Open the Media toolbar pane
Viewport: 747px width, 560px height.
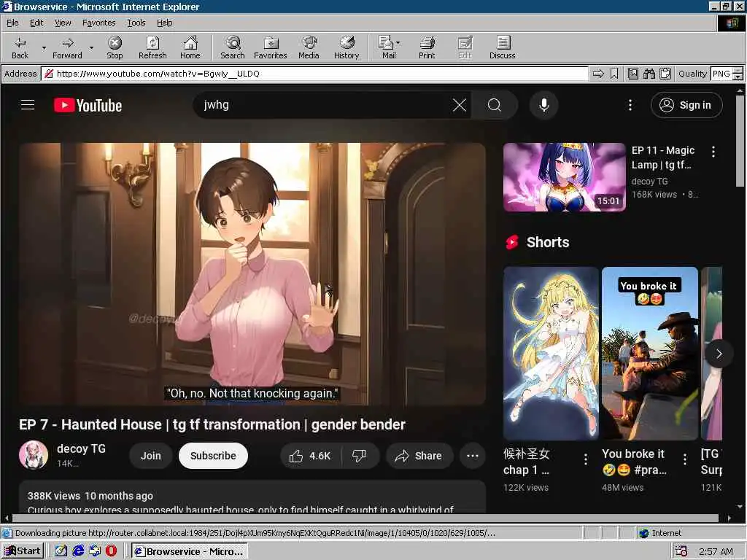(309, 47)
